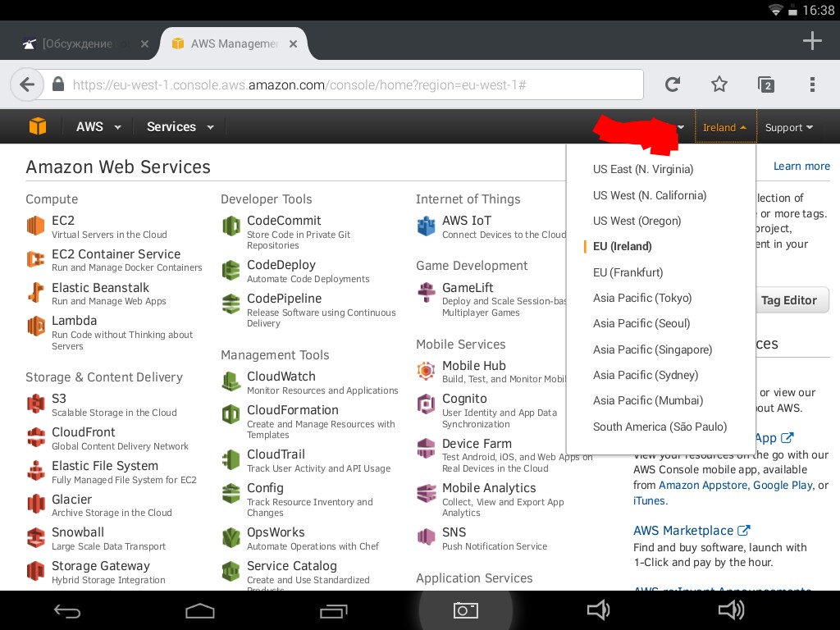This screenshot has width=840, height=630.
Task: Open the Device Farm icon
Action: 427,449
